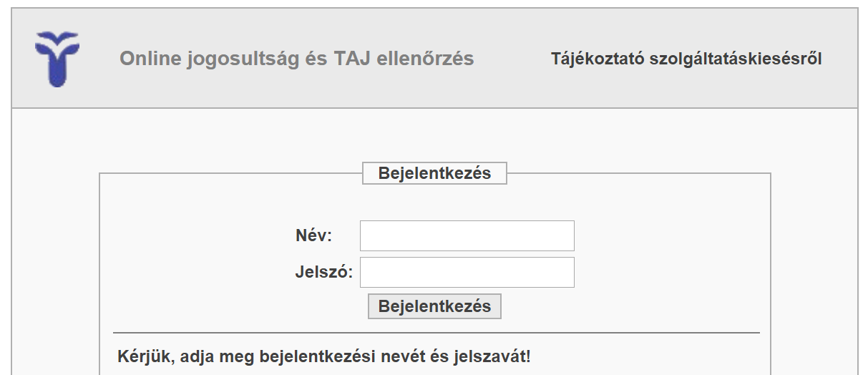Click the Online jogosultság és TAJ ellenőrzés heading

pos(297,59)
